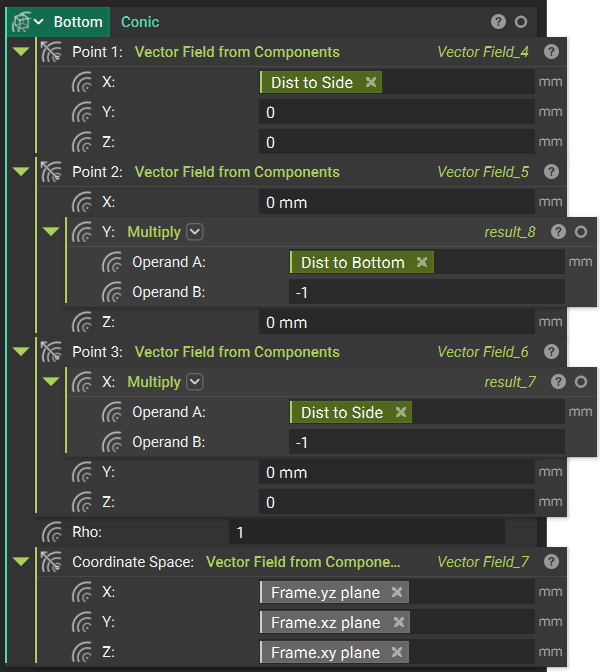Remove Dist to Side from Point 1 X
Screen dimensions: 600x672
point(371,83)
